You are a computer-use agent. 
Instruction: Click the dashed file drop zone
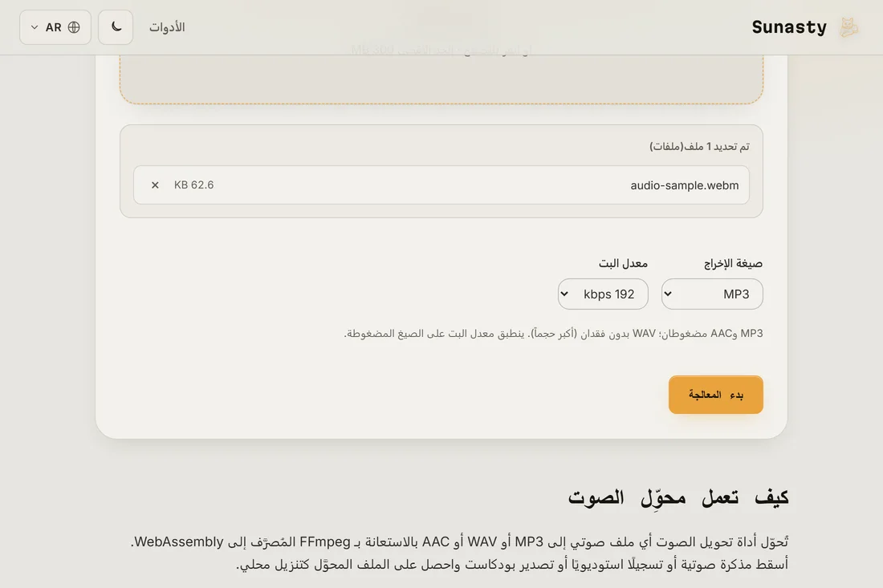[x=441, y=79]
